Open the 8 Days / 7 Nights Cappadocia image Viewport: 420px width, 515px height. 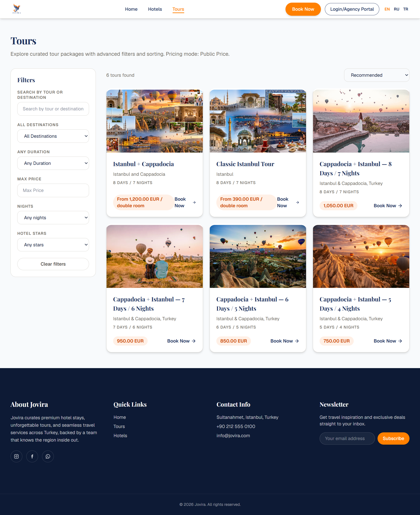click(361, 121)
